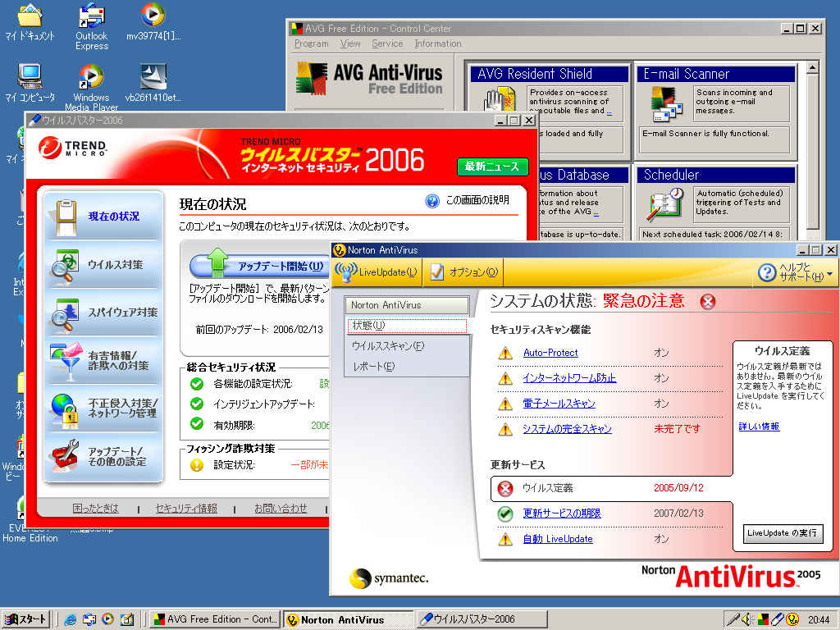Click warning icon beside Auto-Protect
This screenshot has width=840, height=630.
(x=505, y=353)
